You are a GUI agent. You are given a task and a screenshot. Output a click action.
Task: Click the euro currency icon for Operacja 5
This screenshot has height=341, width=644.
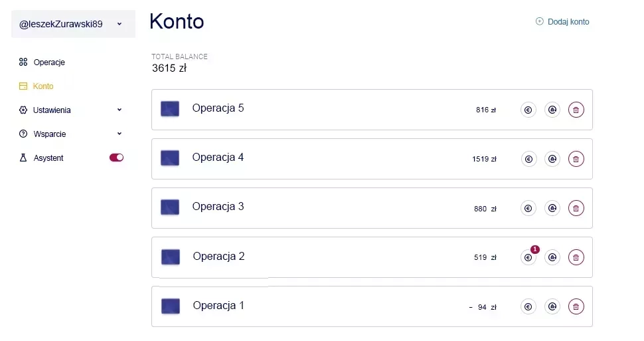(x=528, y=110)
